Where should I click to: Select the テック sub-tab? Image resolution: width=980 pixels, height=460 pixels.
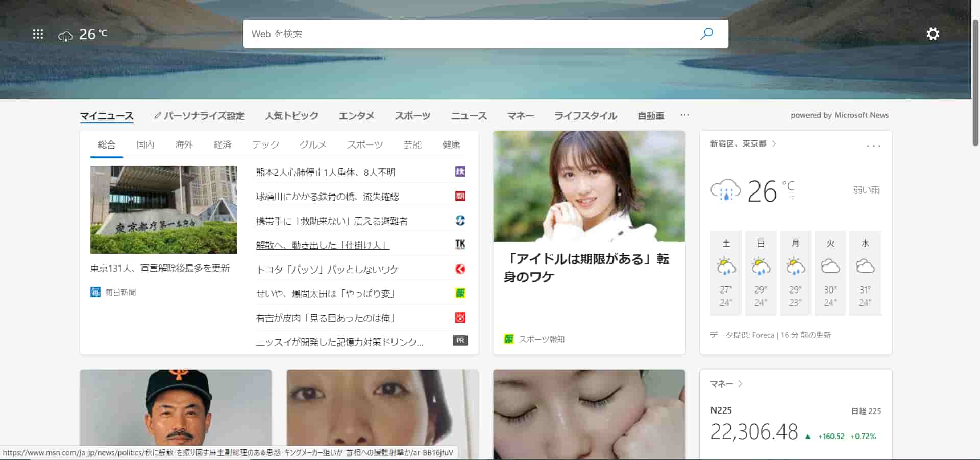[x=265, y=144]
